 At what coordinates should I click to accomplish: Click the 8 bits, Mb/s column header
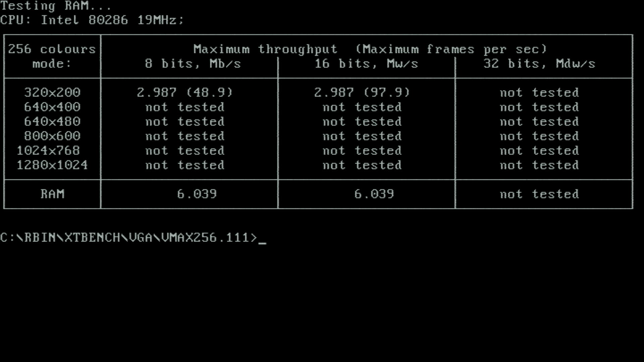tap(193, 64)
